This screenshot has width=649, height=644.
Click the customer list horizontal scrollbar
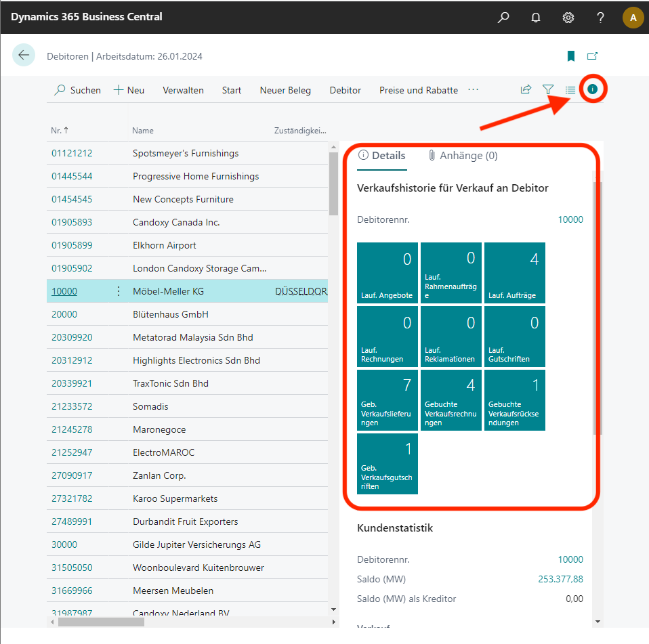[102, 622]
